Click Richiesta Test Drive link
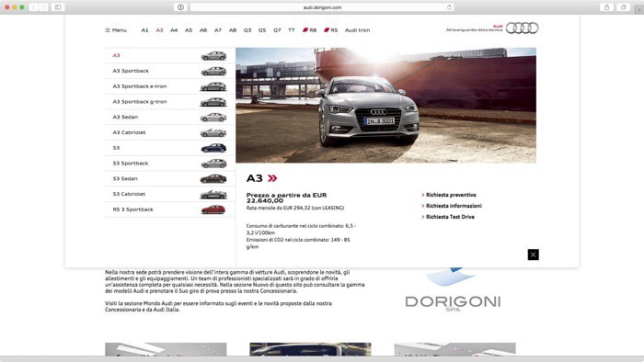This screenshot has height=362, width=644. (x=450, y=217)
